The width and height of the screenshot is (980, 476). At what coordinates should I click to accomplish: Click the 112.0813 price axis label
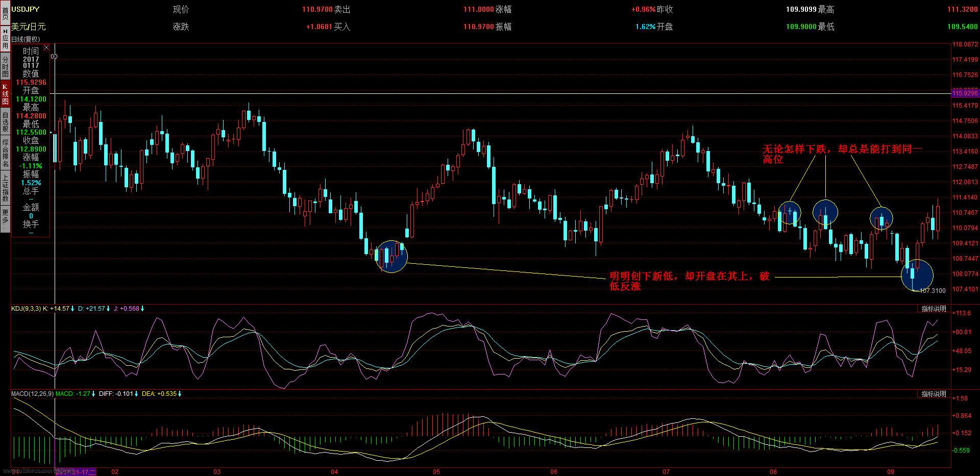(x=965, y=182)
